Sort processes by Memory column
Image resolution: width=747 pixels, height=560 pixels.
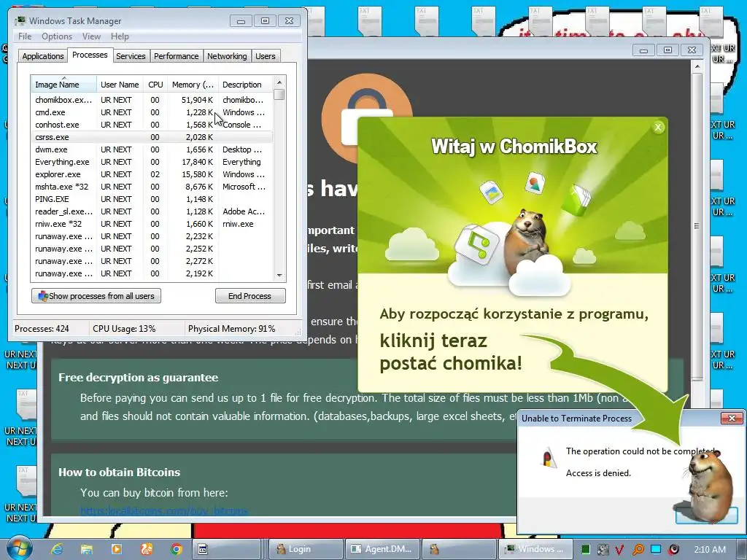(x=193, y=85)
